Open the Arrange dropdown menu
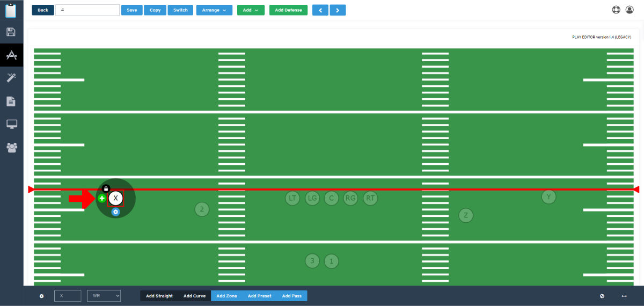 (x=214, y=10)
